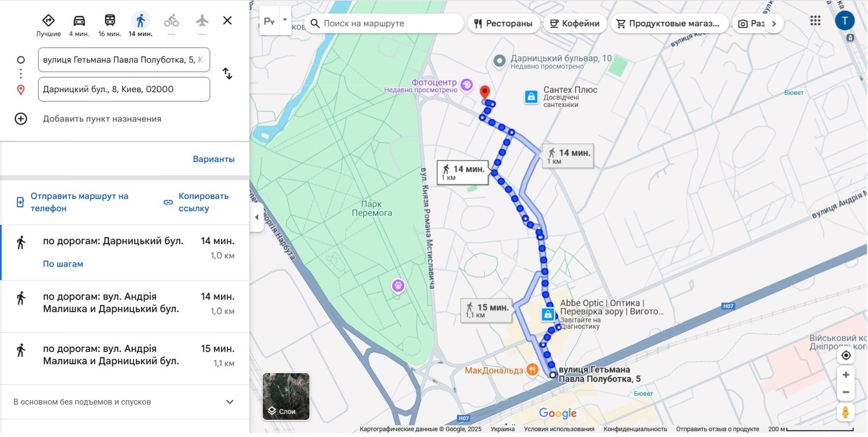Edit starting point вулиця Гетьмана Павла Полуботка field
Image resolution: width=868 pixels, height=437 pixels.
click(124, 60)
